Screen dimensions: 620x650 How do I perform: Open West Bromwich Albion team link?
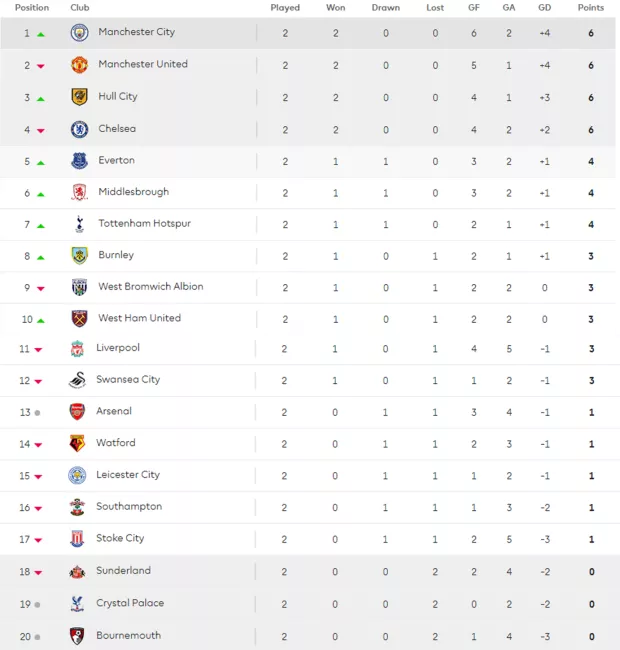coord(151,286)
